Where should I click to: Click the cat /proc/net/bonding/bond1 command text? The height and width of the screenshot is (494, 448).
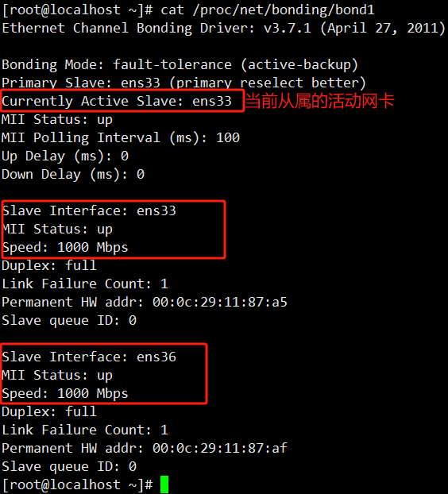tap(268, 10)
